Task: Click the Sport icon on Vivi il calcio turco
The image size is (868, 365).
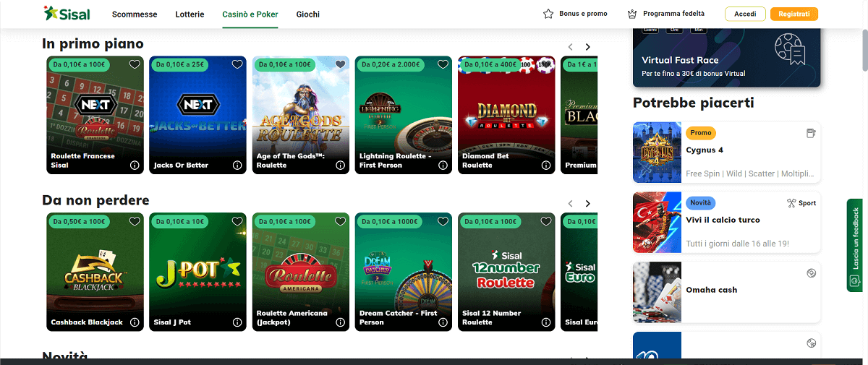Action: (791, 203)
